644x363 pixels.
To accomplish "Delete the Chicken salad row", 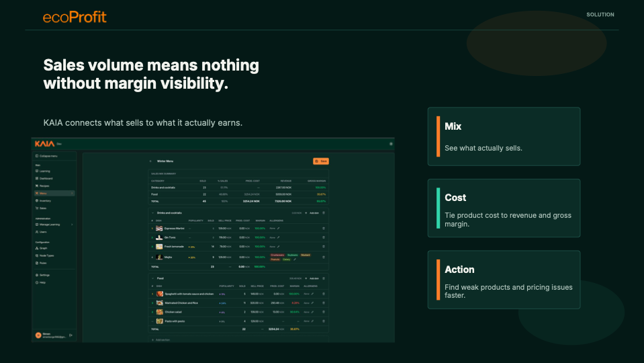I will (x=324, y=312).
